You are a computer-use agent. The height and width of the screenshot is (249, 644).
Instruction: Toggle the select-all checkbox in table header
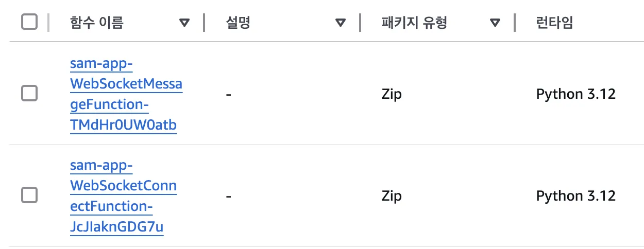tap(29, 23)
